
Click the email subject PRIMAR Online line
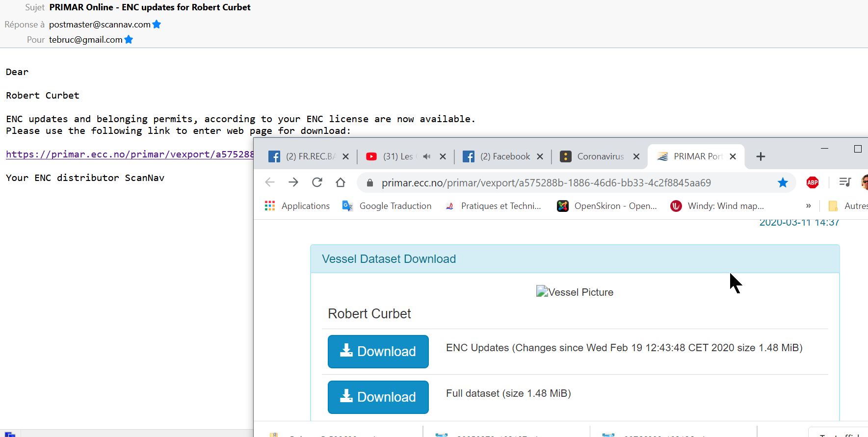click(x=150, y=7)
